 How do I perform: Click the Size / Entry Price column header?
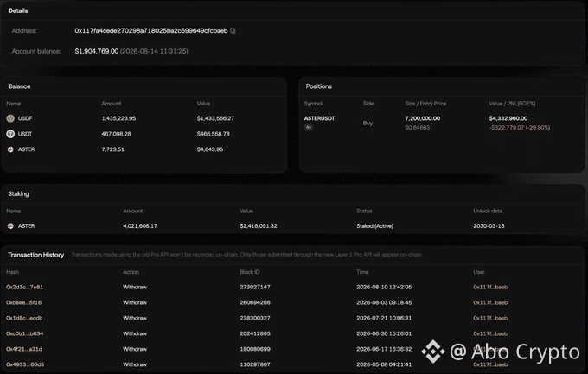point(425,104)
